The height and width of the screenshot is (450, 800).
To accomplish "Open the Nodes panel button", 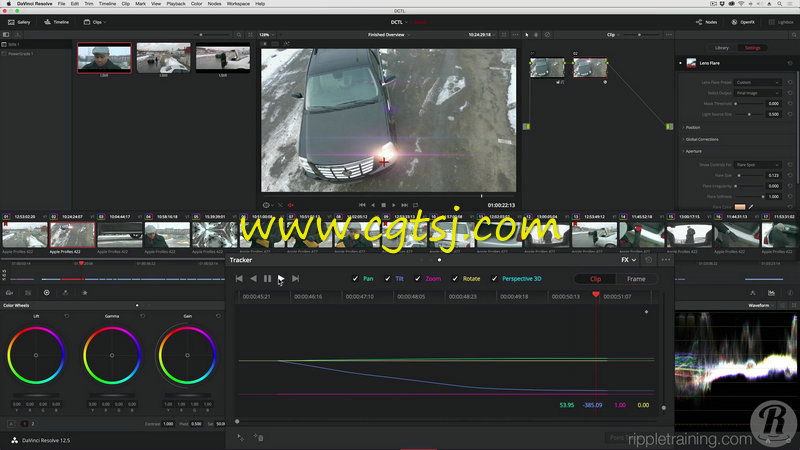I will pos(707,22).
